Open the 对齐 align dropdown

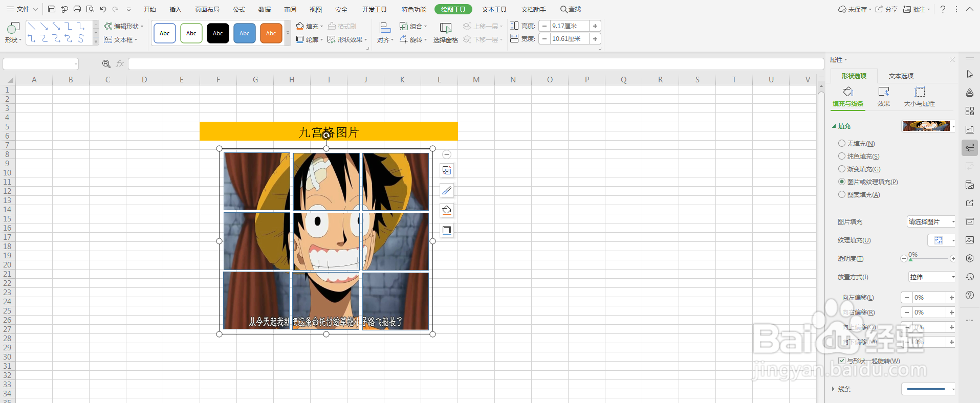click(x=385, y=32)
